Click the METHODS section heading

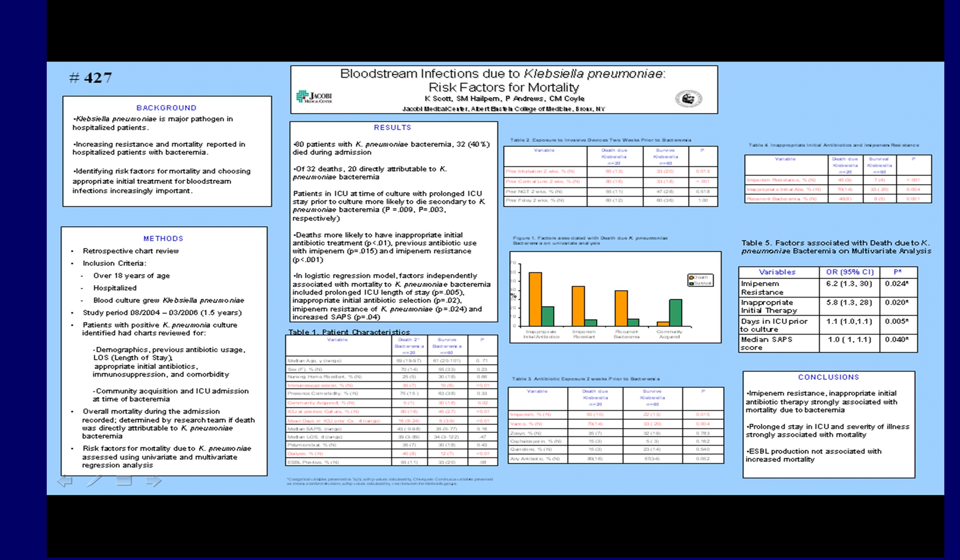tap(163, 238)
